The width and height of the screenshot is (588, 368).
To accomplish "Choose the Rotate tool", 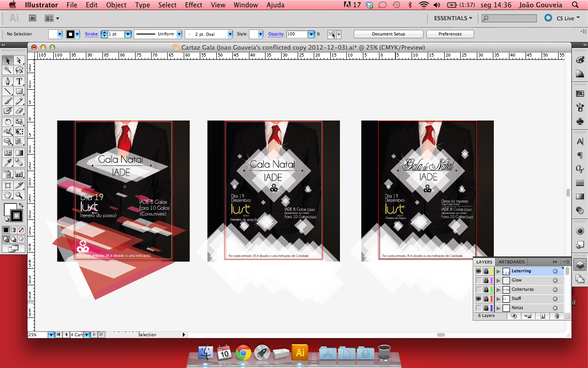I will click(x=8, y=122).
